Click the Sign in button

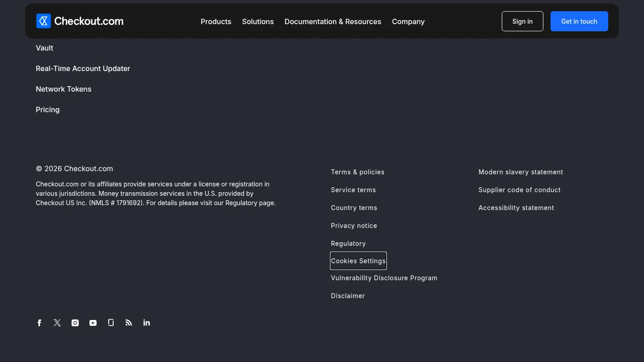coord(522,21)
